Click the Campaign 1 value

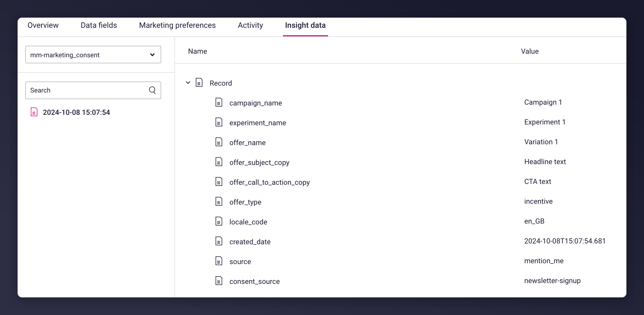pyautogui.click(x=543, y=102)
